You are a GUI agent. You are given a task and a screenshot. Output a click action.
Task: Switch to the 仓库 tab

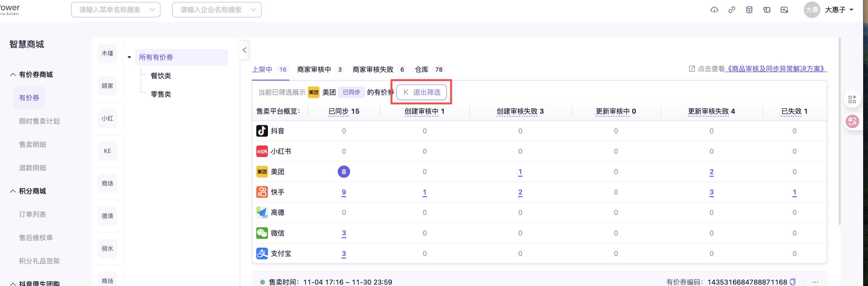click(422, 69)
